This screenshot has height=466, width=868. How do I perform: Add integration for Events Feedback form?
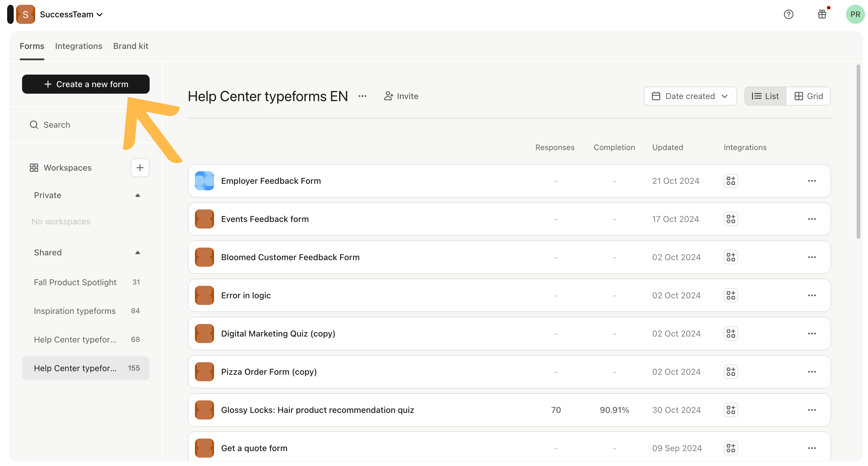[731, 219]
